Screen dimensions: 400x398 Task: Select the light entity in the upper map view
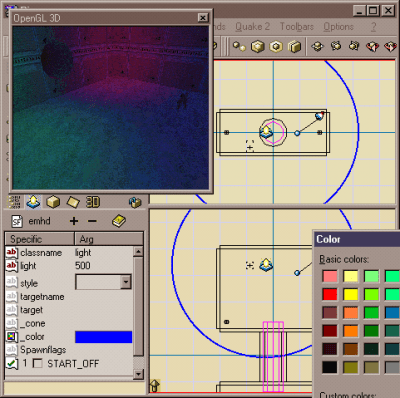[266, 132]
